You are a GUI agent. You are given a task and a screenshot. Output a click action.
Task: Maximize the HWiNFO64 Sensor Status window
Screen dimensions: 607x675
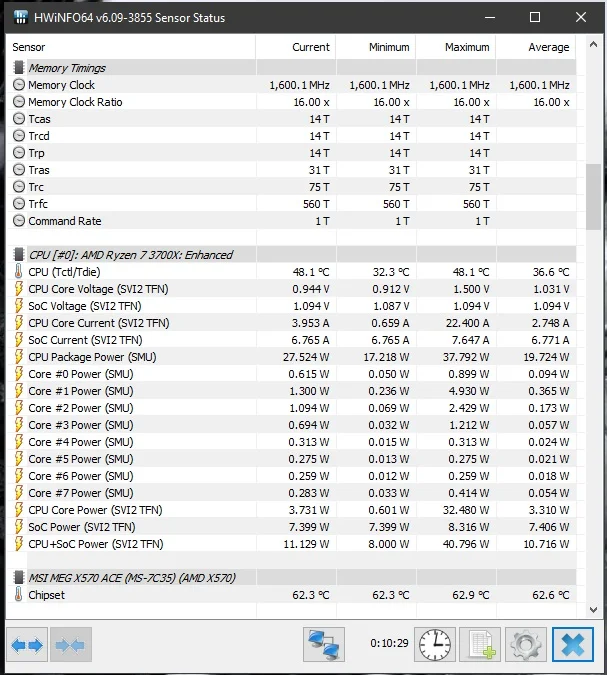(535, 17)
